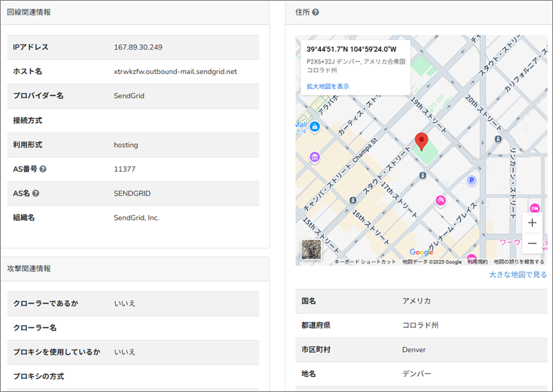This screenshot has width=553, height=392.
Task: Click the plus code P2X6+32J address text
Action: (x=356, y=66)
